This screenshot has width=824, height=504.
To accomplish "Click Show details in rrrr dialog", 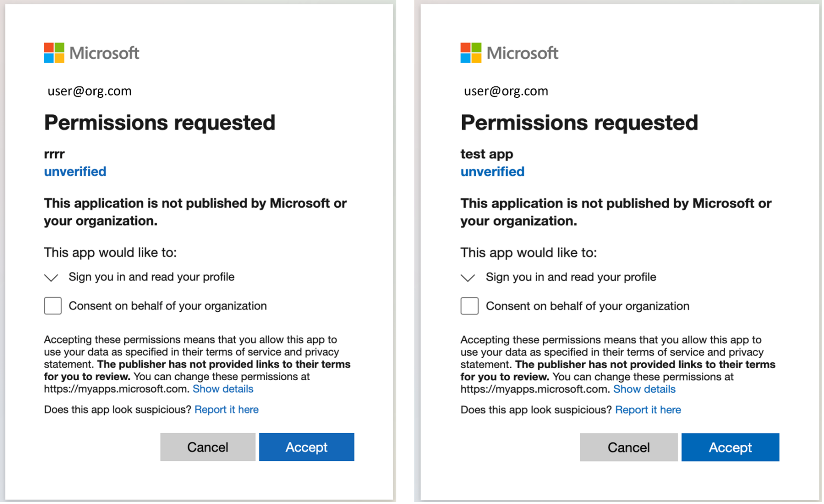I will [x=223, y=389].
